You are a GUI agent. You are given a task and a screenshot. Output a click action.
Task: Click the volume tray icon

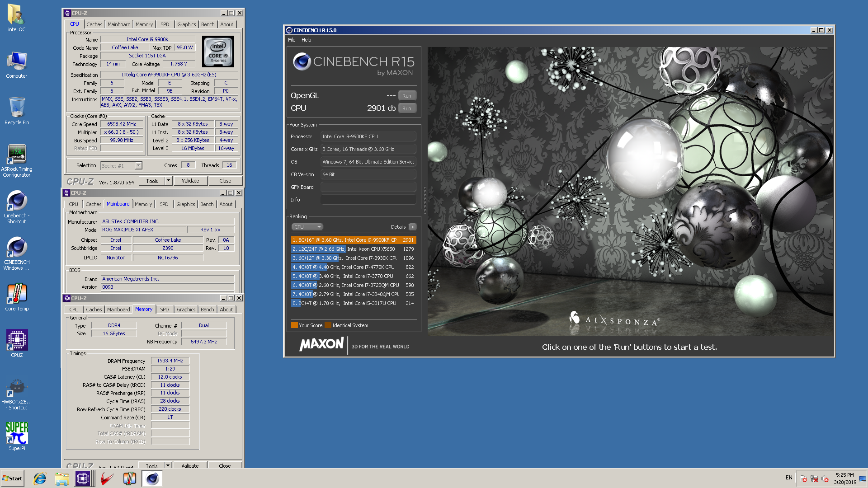click(825, 479)
